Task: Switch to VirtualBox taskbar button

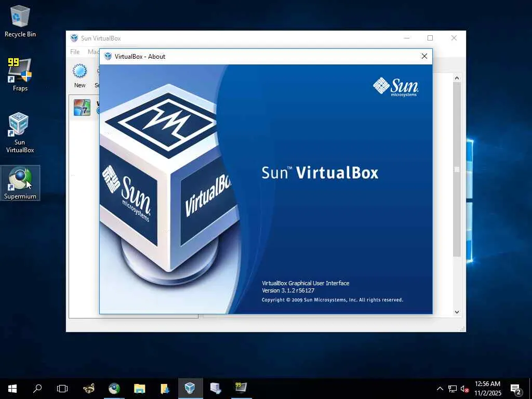Action: [x=190, y=389]
